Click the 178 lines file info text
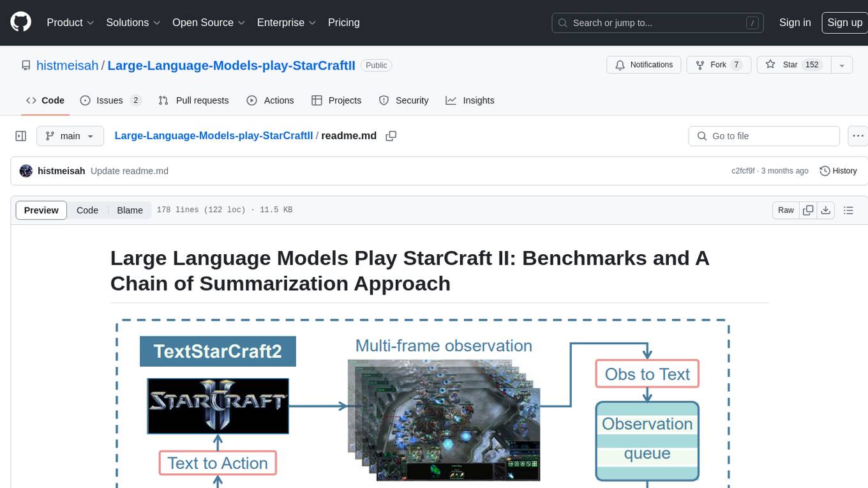The image size is (868, 488). pyautogui.click(x=224, y=210)
